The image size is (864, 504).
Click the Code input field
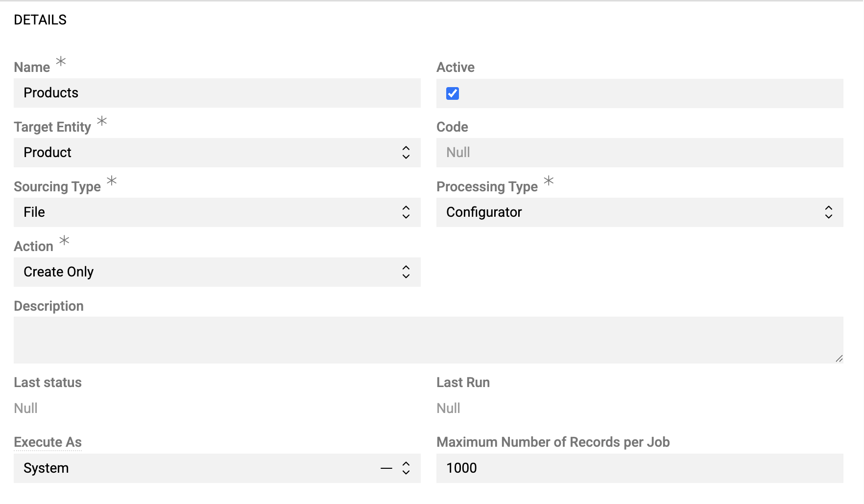[639, 153]
